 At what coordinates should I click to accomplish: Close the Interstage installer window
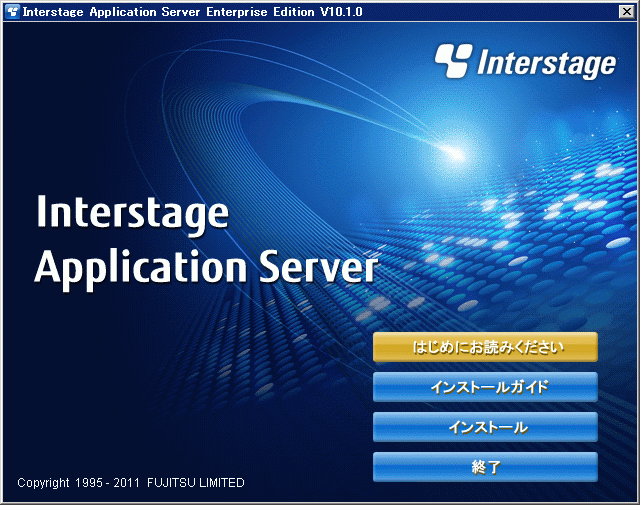pos(627,11)
